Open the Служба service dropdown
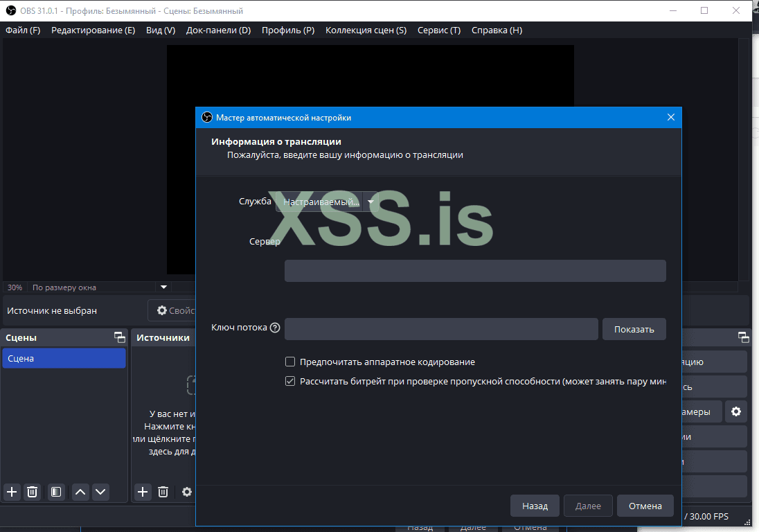This screenshot has height=532, width=759. [x=328, y=202]
